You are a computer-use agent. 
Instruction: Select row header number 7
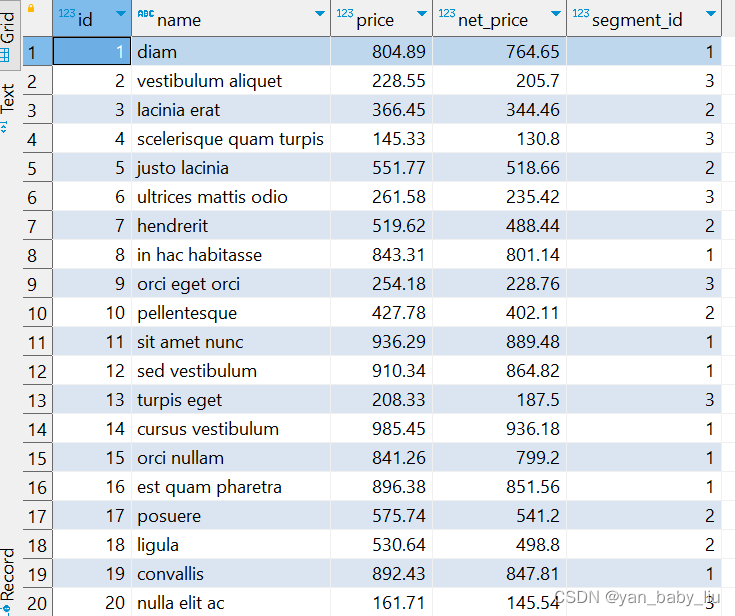[x=38, y=226]
